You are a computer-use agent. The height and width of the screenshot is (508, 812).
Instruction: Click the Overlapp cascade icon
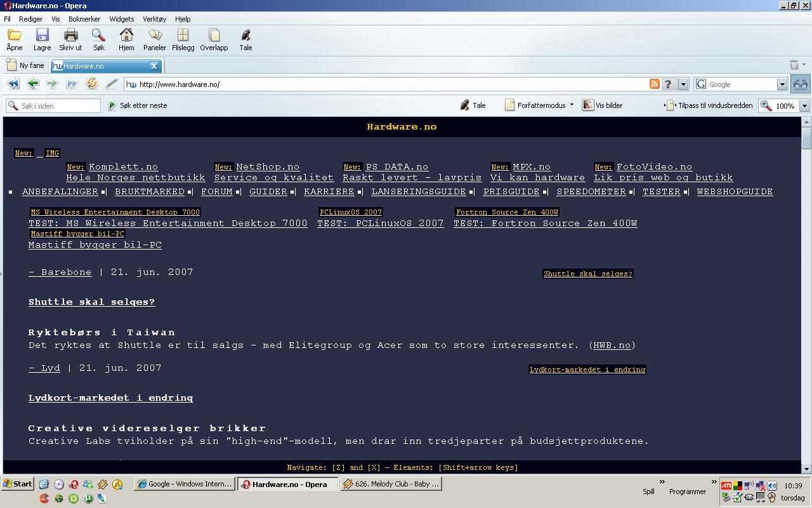(214, 35)
